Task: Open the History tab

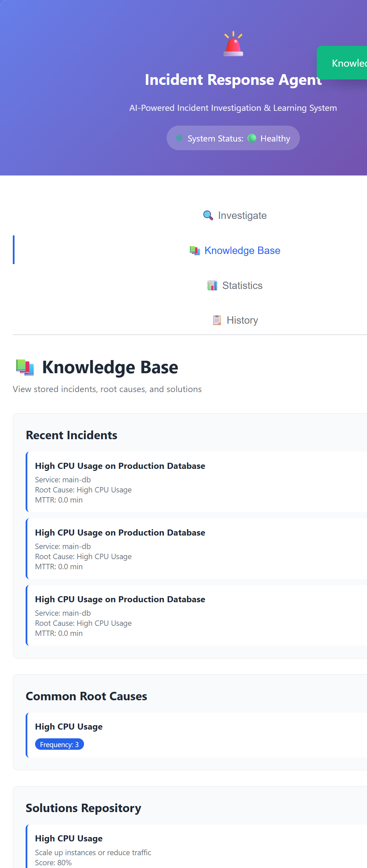Action: [235, 320]
